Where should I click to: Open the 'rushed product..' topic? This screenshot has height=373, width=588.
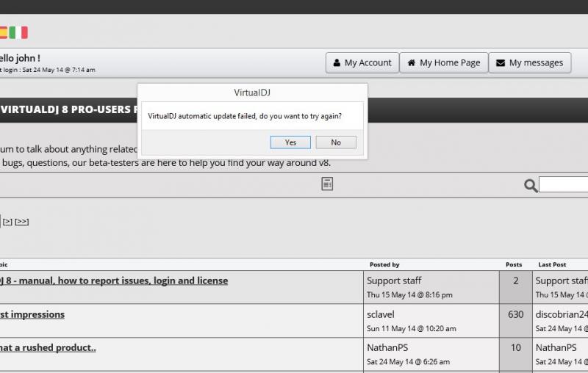pos(48,348)
